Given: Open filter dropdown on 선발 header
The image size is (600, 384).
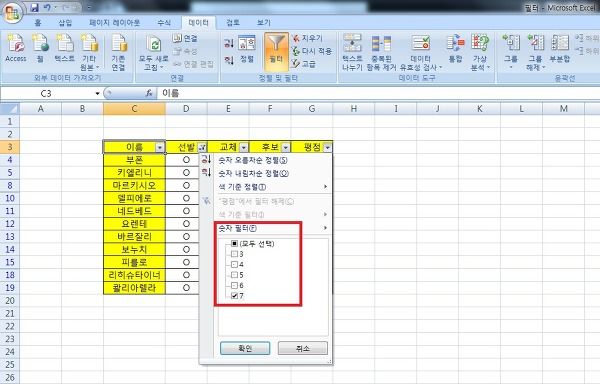Looking at the screenshot, I should (x=202, y=147).
